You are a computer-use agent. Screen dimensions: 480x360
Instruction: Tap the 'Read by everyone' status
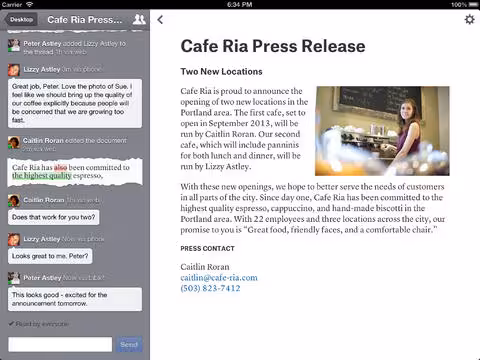click(39, 324)
